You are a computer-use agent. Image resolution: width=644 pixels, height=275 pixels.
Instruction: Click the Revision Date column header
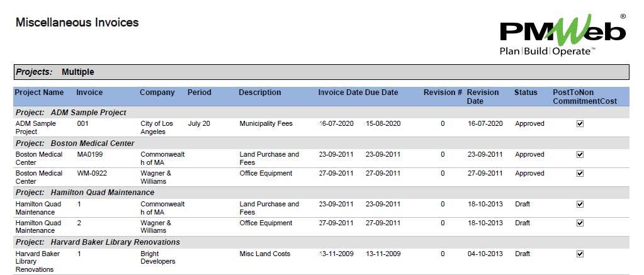coord(483,96)
